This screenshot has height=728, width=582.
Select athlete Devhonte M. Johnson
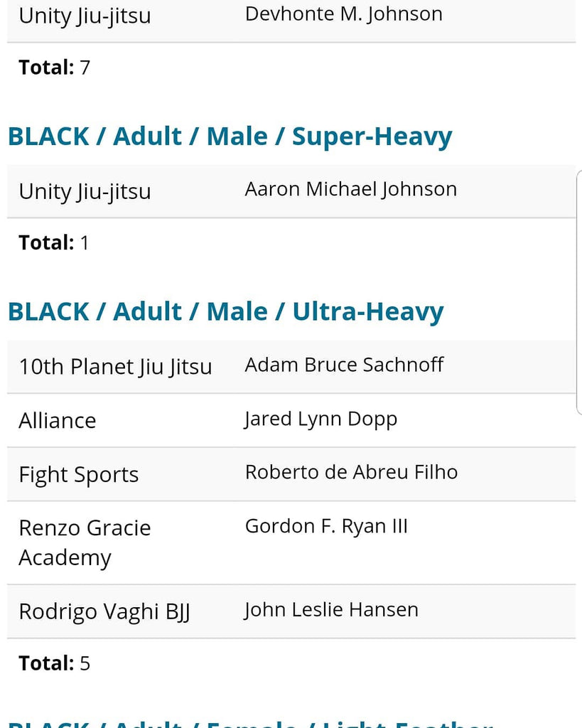343,14
